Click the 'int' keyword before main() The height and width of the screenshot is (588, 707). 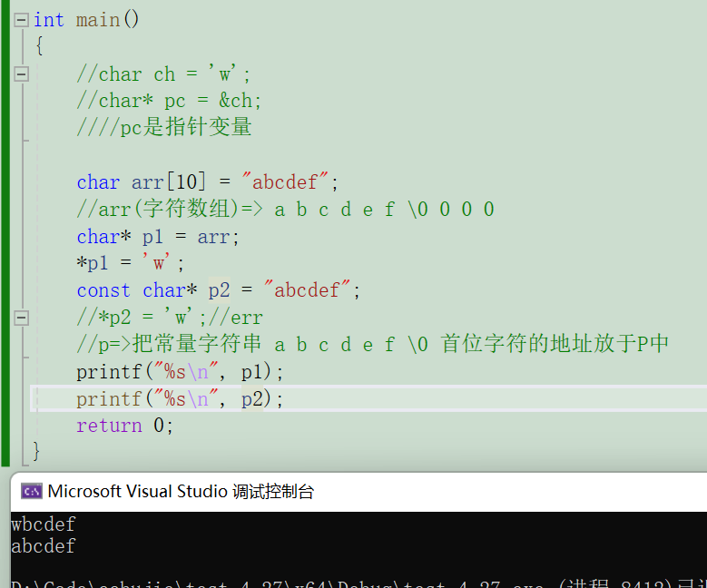click(x=49, y=20)
